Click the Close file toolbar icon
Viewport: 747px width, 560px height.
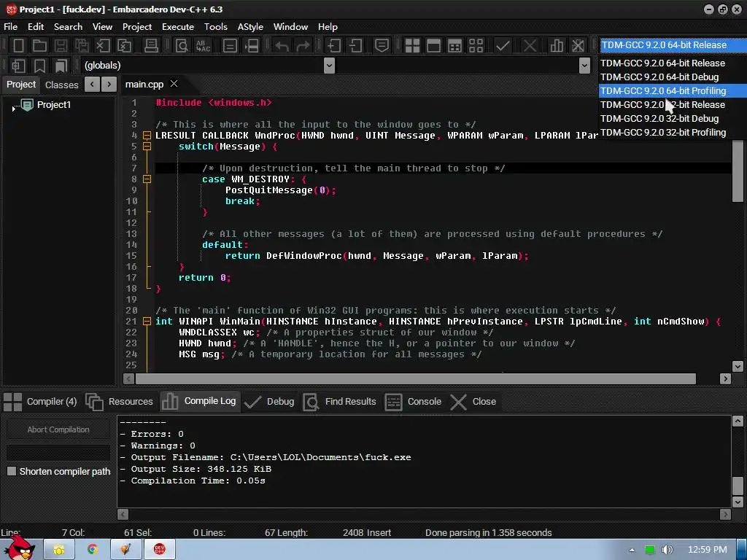click(x=102, y=46)
